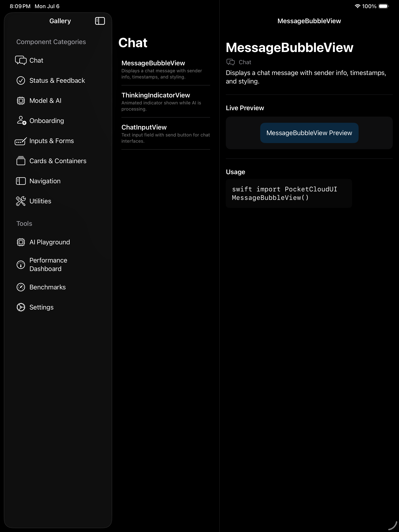Click the Live Preview heading
Screen dimensions: 399x532
245,108
